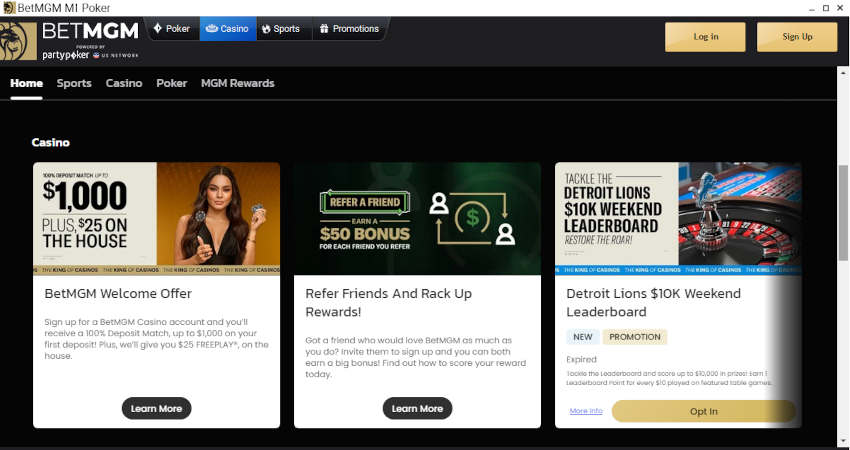This screenshot has width=850, height=450.
Task: Open the Sports top tab
Action: tap(283, 29)
